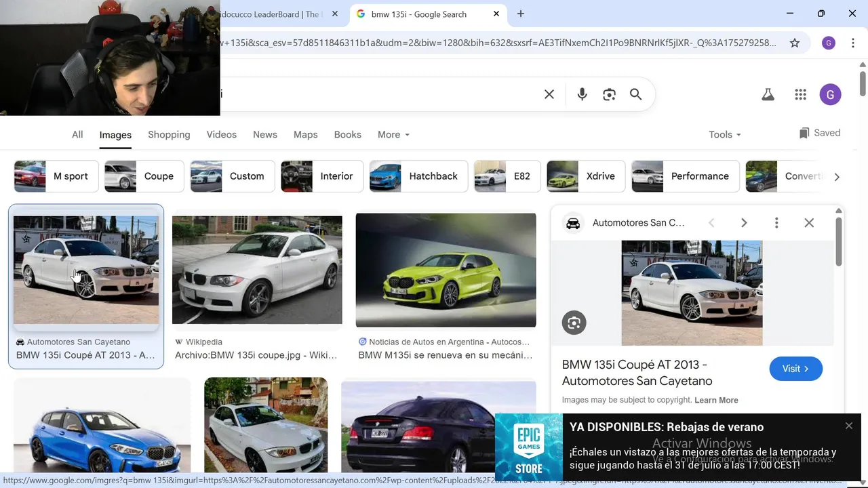Select the Images tab
The width and height of the screenshot is (868, 488).
(115, 135)
